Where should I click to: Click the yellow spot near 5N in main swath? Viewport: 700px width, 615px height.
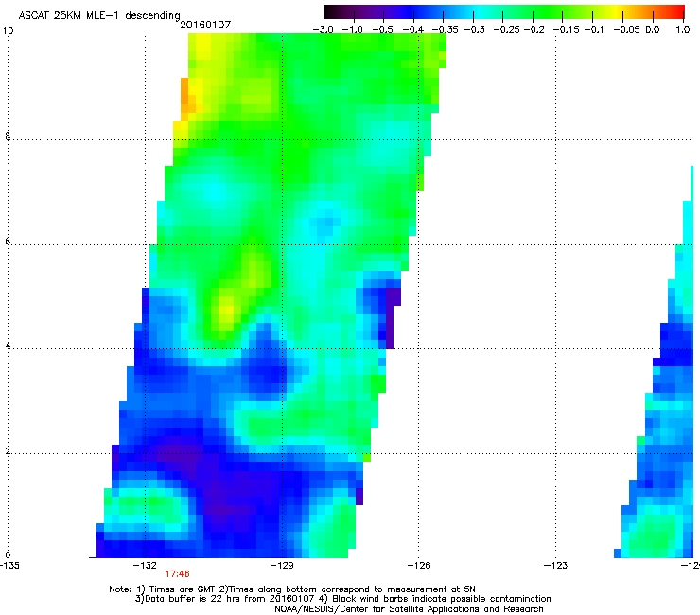point(226,310)
